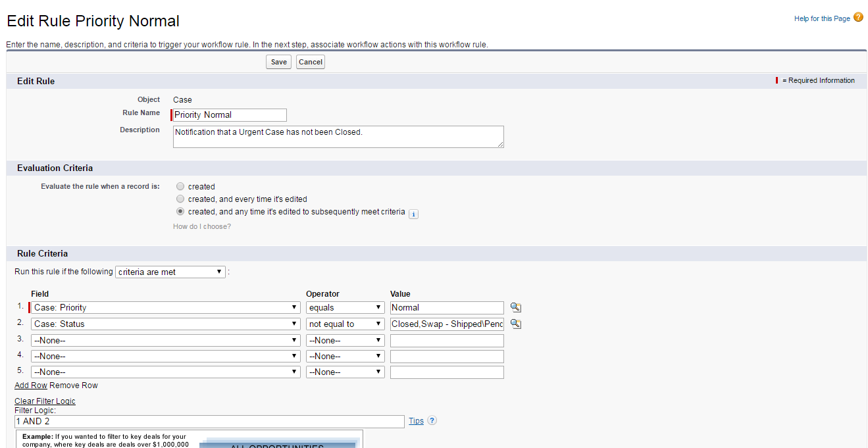Open the 'Case: Priority' field dropdown
This screenshot has width=868, height=448.
(x=166, y=307)
